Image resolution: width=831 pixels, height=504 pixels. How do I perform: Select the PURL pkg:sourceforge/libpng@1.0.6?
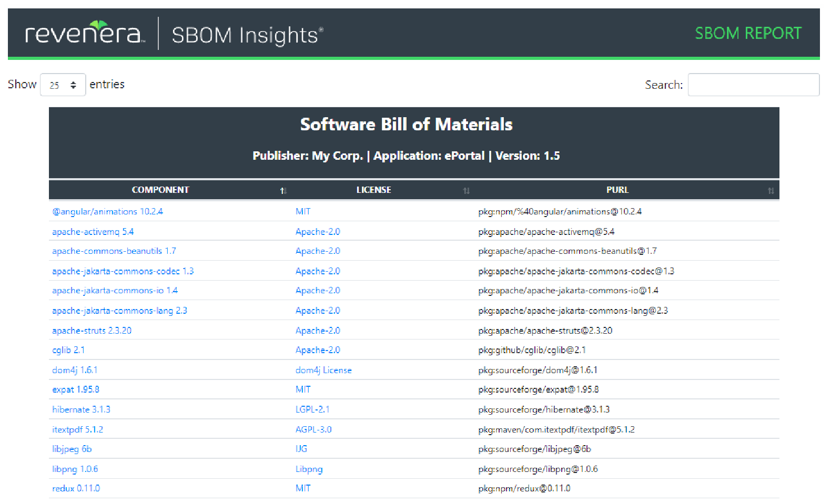pos(538,469)
